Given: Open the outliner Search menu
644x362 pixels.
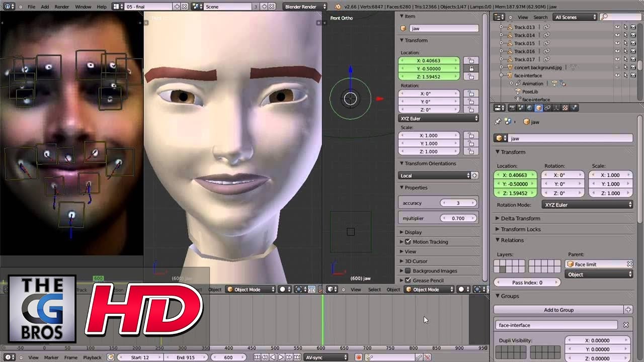Looking at the screenshot, I should [540, 17].
